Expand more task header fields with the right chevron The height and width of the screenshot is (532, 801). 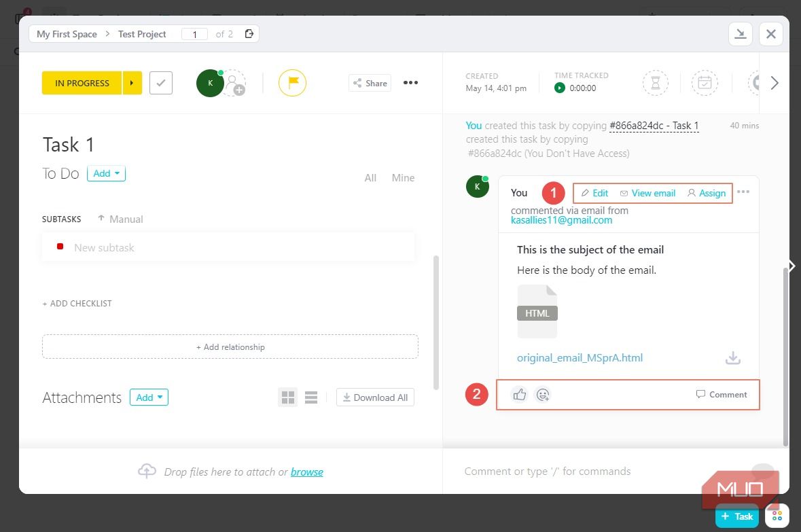775,83
